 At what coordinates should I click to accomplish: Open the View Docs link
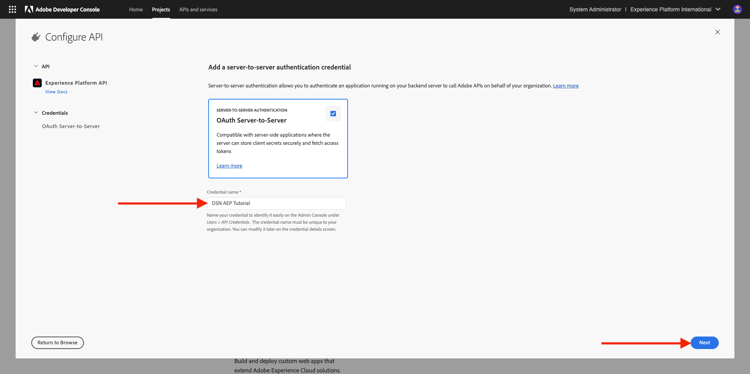click(56, 92)
